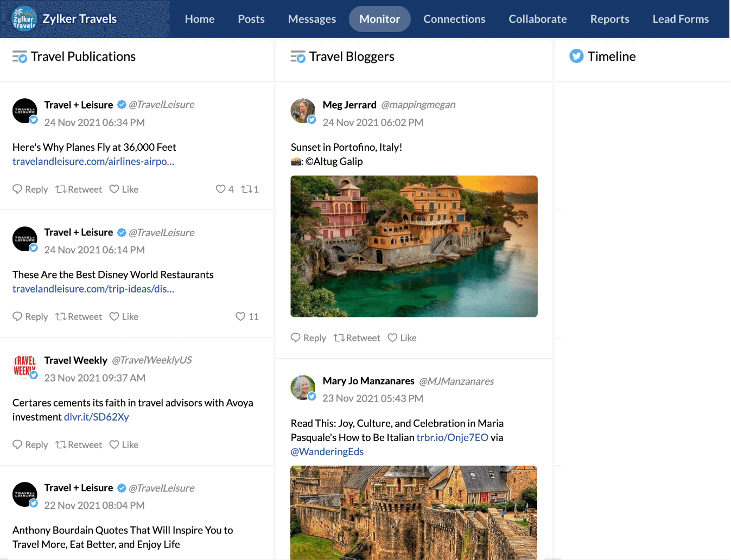Viewport: 731px width, 560px height.
Task: Click the Timeline Twitter icon
Action: (576, 56)
